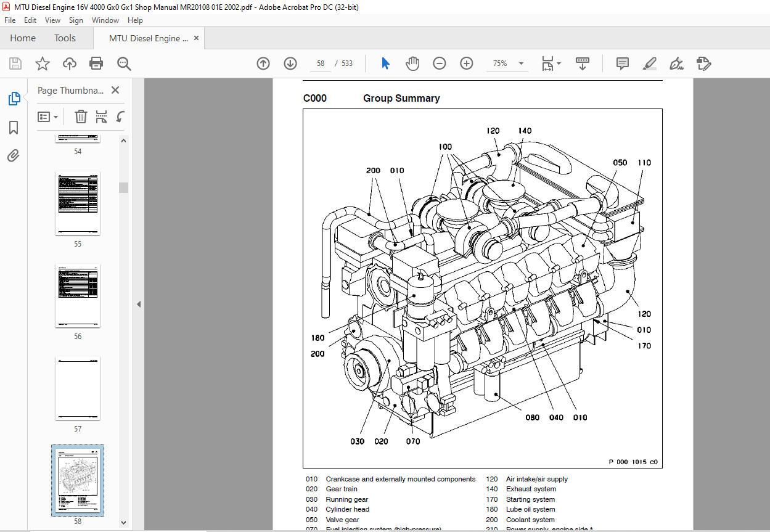Click the C000 section code

click(315, 98)
